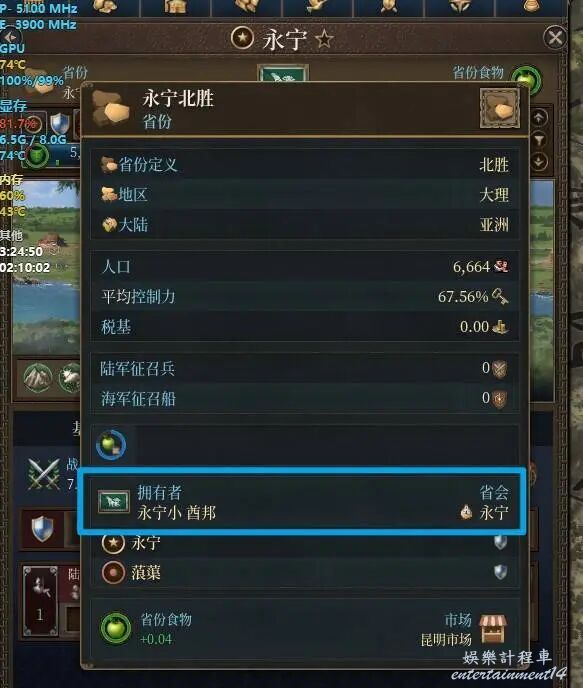Click the 永宁小酋邦 owner flag
The height and width of the screenshot is (688, 583).
113,502
